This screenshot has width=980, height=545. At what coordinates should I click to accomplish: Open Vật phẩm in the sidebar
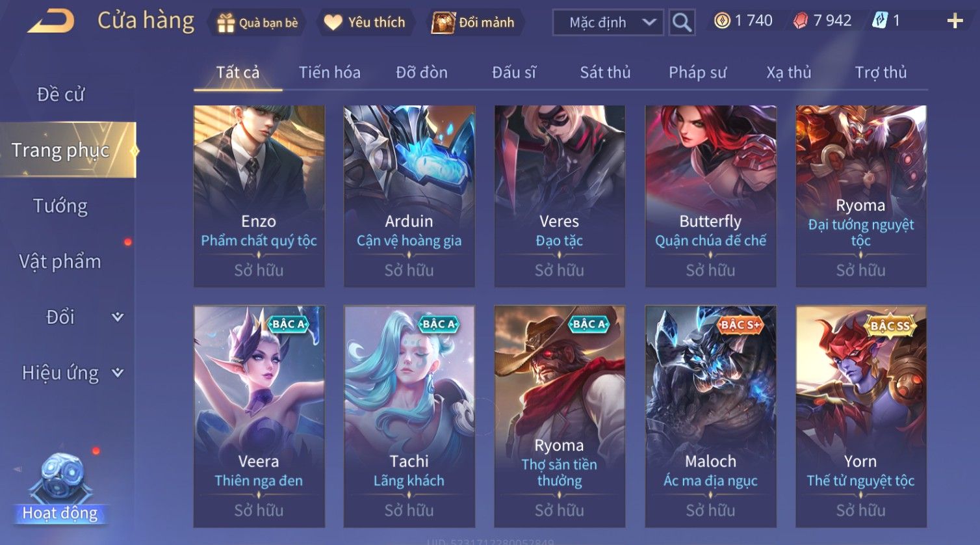pyautogui.click(x=60, y=261)
